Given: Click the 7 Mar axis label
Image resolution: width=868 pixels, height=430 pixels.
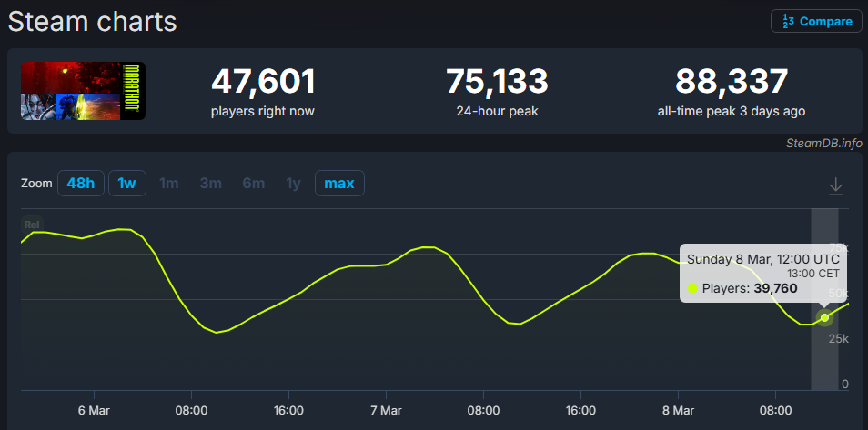Looking at the screenshot, I should click(x=386, y=411).
